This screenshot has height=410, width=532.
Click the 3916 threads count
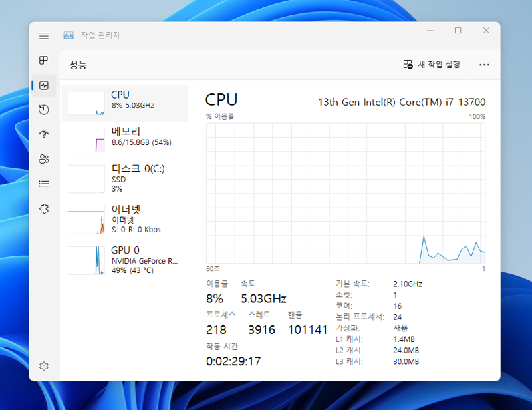(261, 330)
